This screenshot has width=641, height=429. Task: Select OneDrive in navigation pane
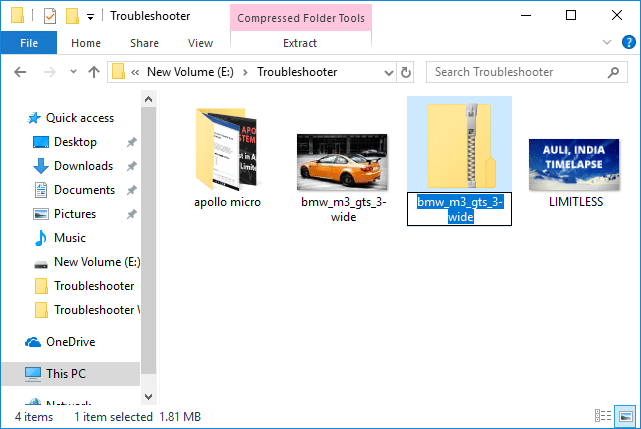[x=70, y=341]
